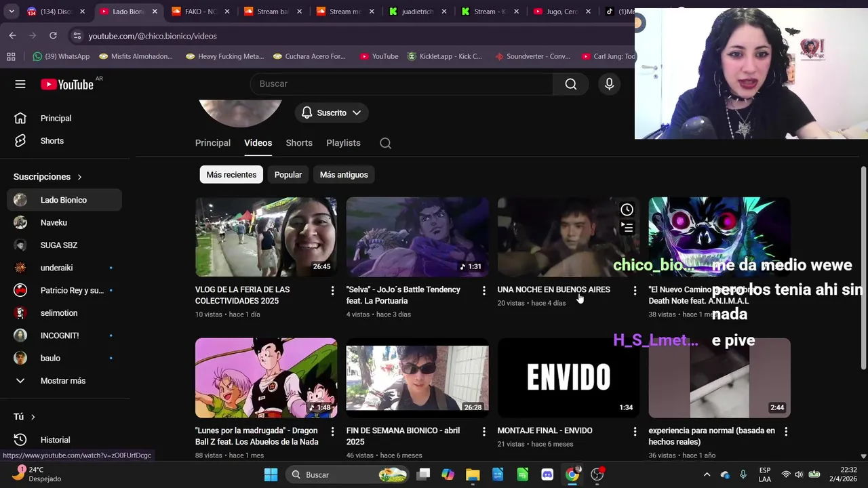Click Windows taskbar Buscar search box
Screen dimensions: 868x488
click(348, 474)
